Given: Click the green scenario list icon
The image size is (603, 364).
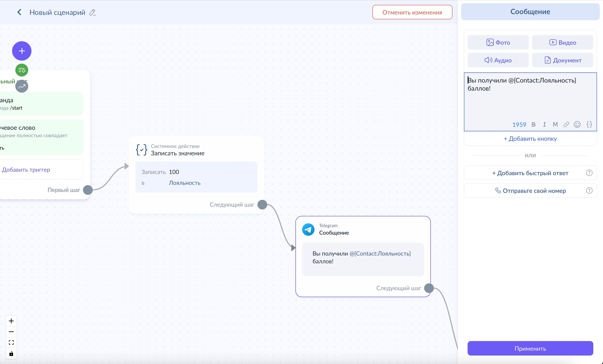Looking at the screenshot, I should point(22,70).
